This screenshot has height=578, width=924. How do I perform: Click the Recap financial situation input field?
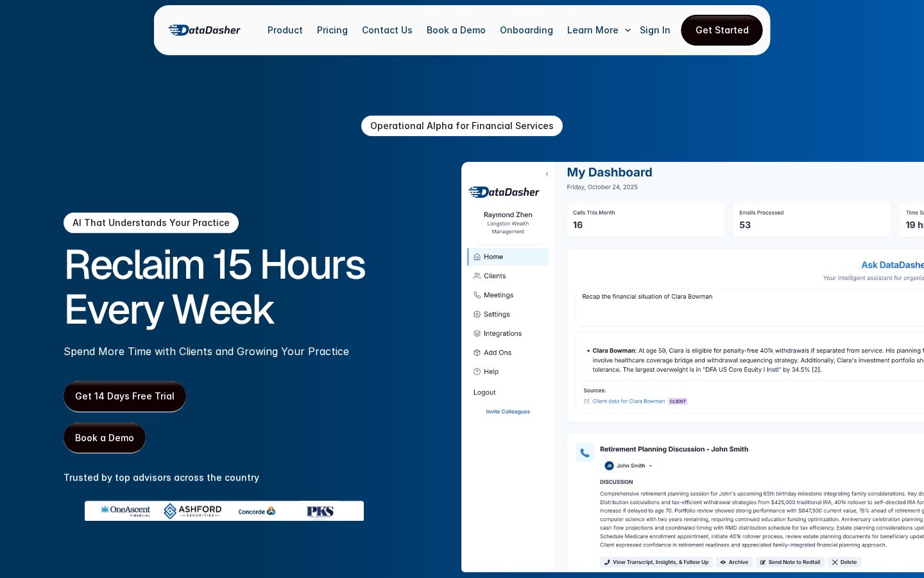click(x=749, y=307)
